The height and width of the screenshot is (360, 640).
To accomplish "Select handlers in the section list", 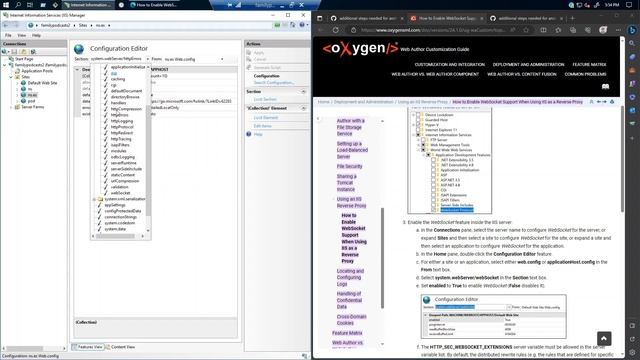I will [x=118, y=103].
